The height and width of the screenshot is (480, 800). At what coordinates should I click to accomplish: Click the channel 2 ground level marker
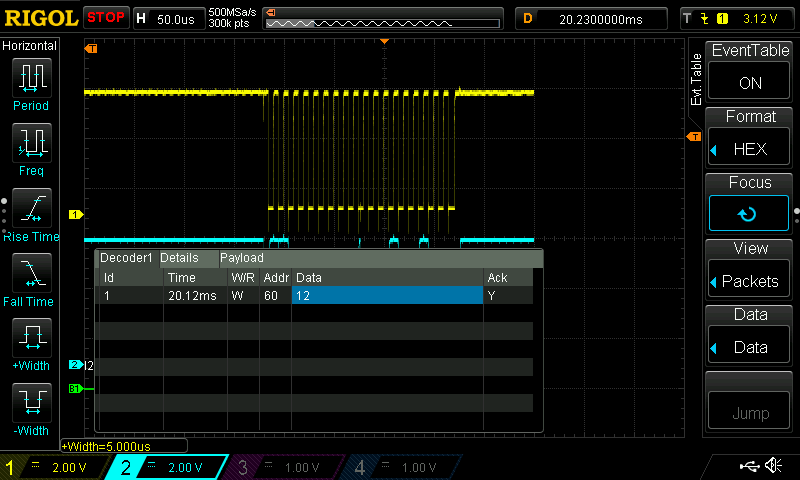[x=76, y=365]
